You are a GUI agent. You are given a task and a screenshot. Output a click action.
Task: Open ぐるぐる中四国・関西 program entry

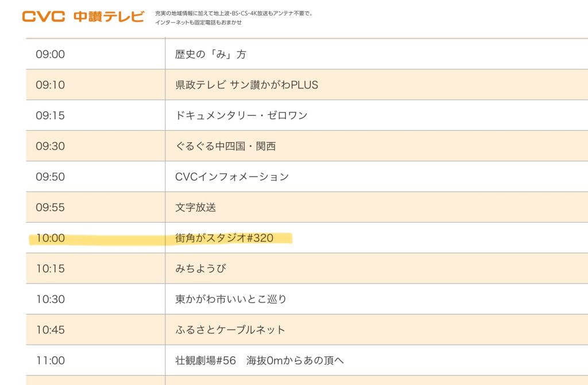[x=225, y=146]
